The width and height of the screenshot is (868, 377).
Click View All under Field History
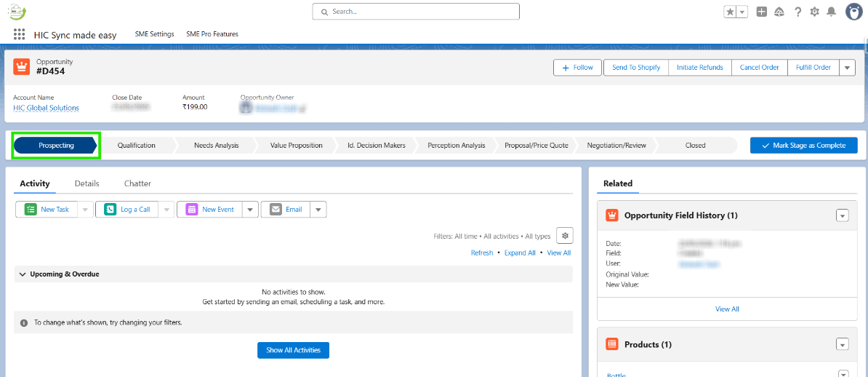(727, 309)
